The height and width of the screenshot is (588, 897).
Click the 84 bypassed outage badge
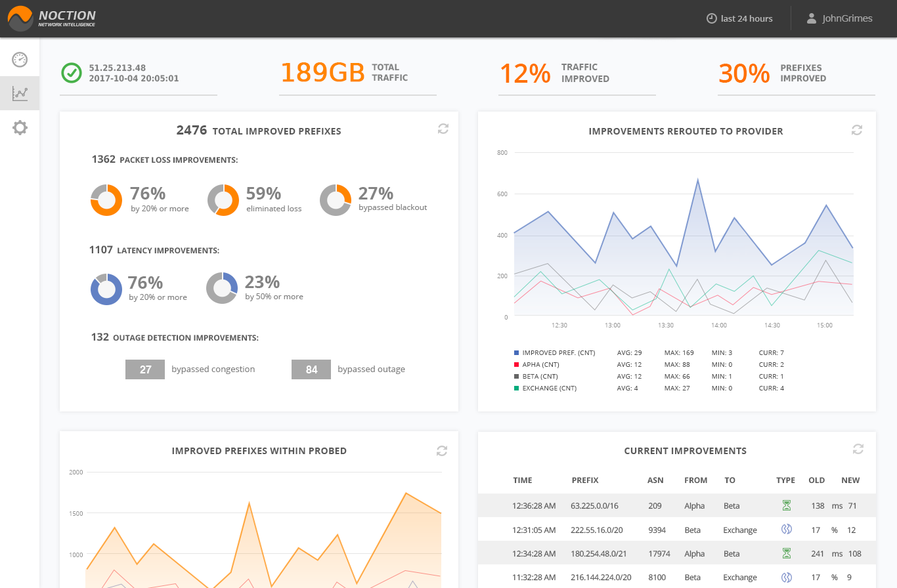[x=311, y=369]
